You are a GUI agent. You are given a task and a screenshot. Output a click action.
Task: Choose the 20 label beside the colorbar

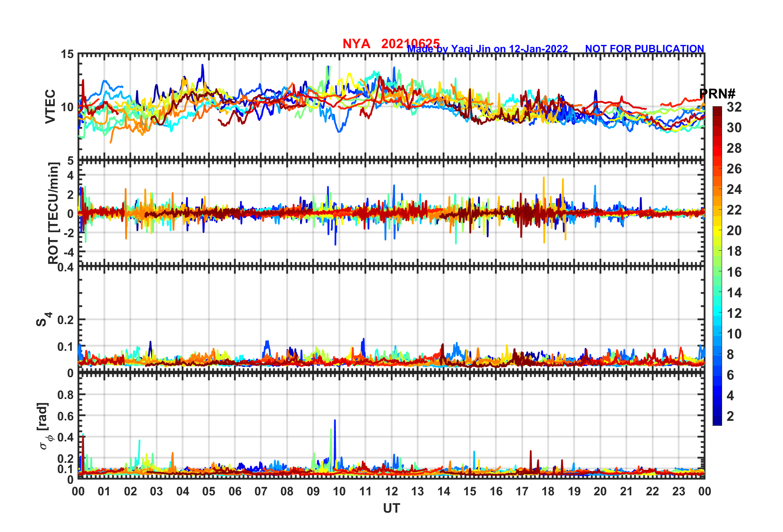[x=734, y=231]
